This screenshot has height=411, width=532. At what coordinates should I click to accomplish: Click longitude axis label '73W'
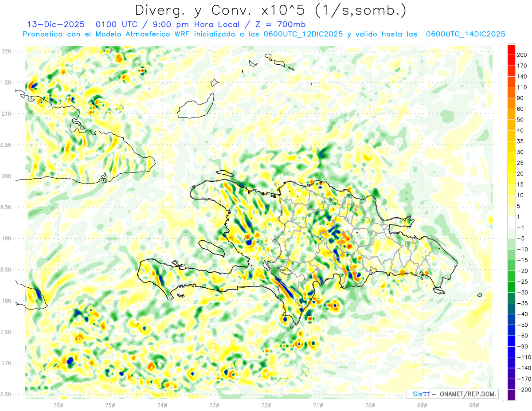pos(214,405)
